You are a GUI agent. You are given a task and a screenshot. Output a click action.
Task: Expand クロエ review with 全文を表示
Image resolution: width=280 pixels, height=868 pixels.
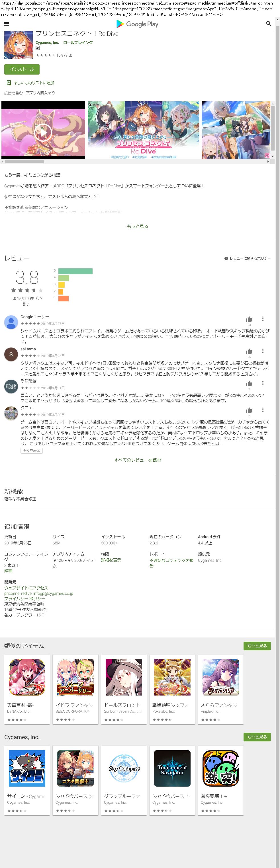[31, 451]
